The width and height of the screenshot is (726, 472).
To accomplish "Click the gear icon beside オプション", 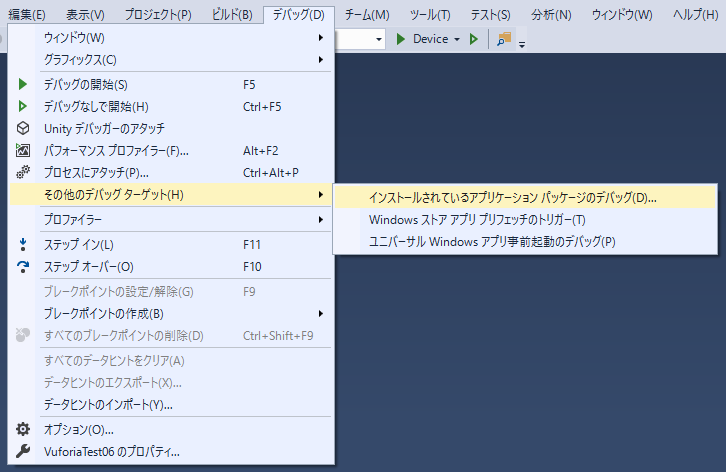I will click(23, 429).
